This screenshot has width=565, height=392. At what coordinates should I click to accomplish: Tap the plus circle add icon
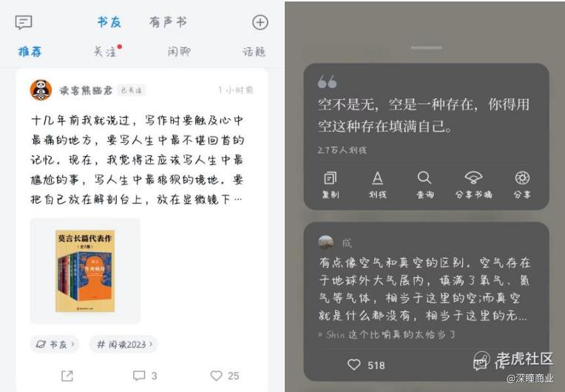tap(260, 22)
